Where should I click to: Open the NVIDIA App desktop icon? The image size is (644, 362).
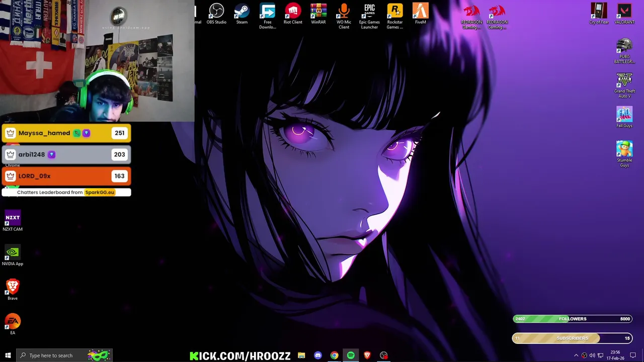(13, 256)
